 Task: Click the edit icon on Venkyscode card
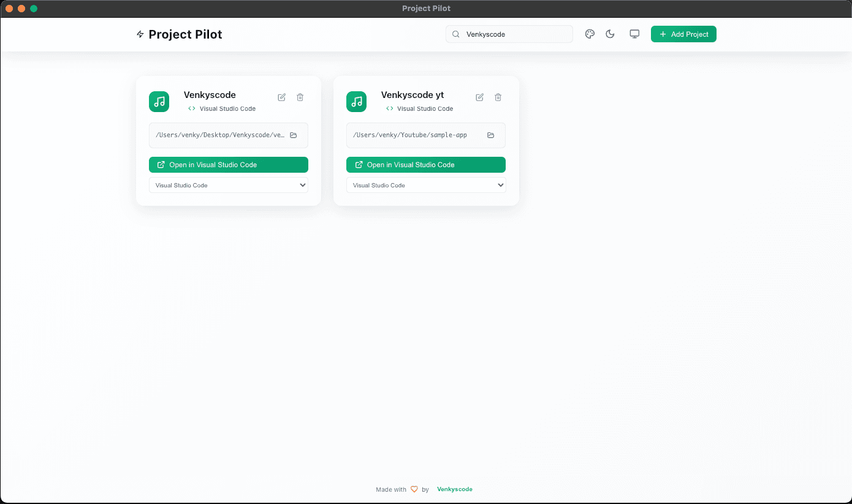coord(281,97)
